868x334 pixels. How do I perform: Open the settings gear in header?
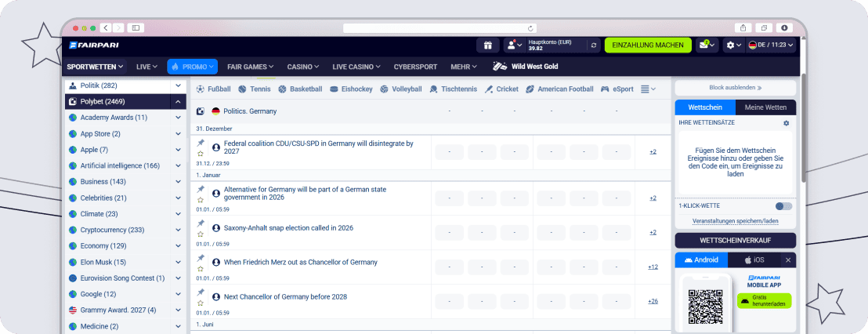tap(733, 45)
